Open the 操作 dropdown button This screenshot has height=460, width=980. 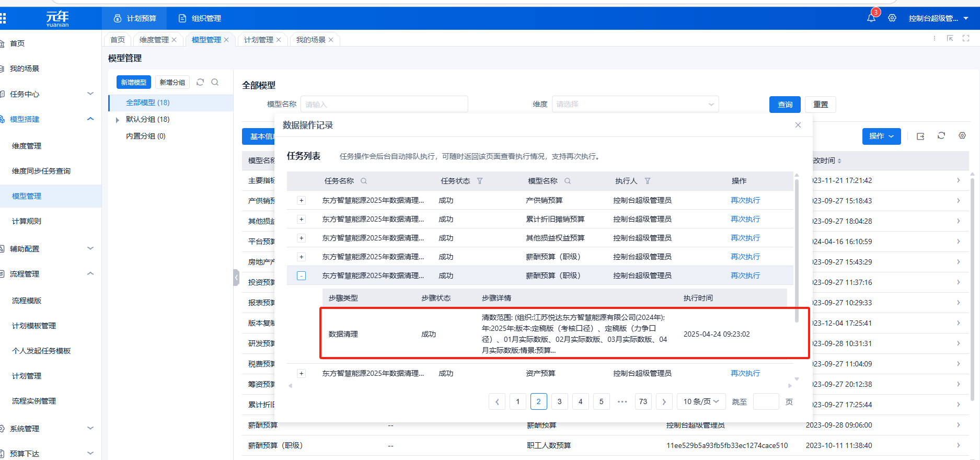[x=881, y=136]
